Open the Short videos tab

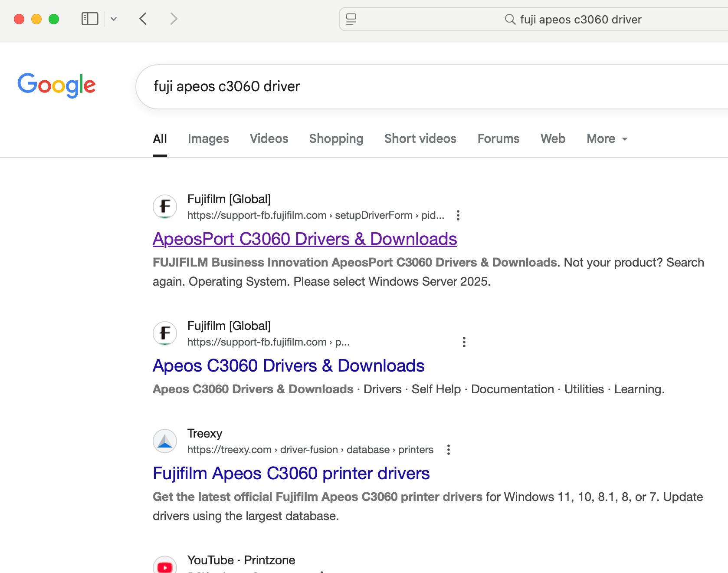420,139
